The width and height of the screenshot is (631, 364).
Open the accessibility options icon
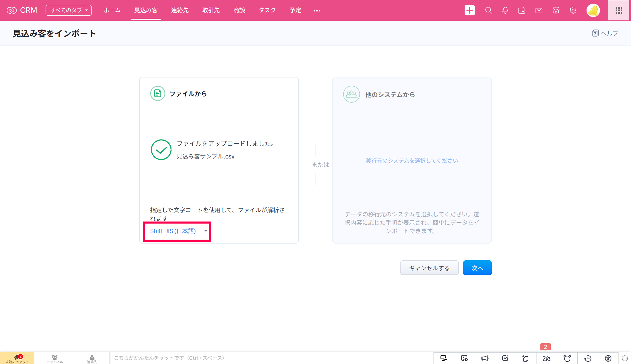point(608,358)
